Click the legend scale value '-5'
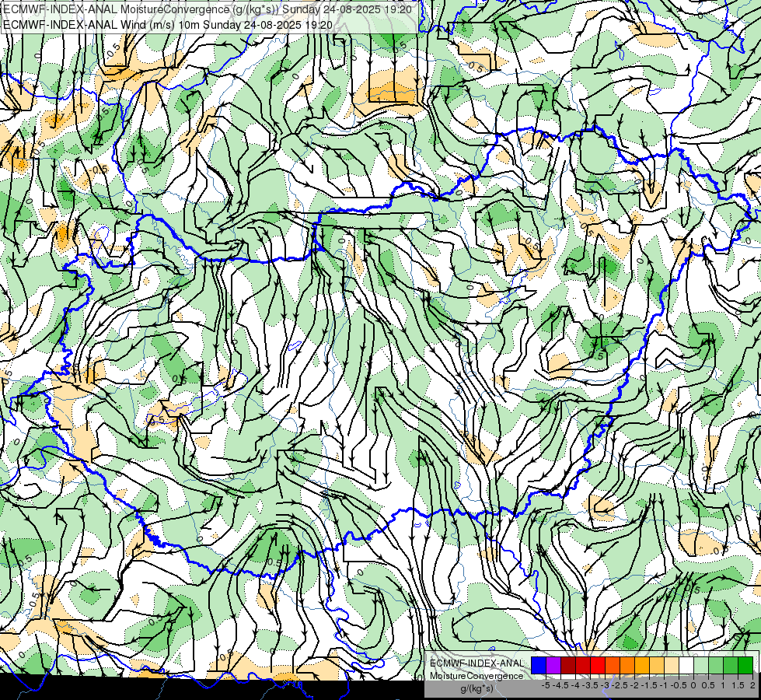 click(x=546, y=685)
